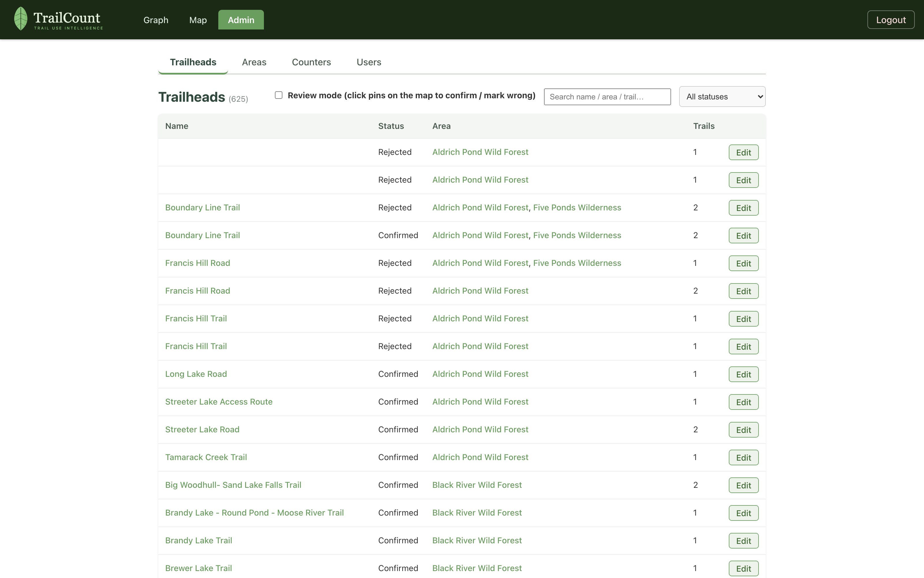924x578 pixels.
Task: Open the Brandy Lake Trail link
Action: click(x=199, y=540)
